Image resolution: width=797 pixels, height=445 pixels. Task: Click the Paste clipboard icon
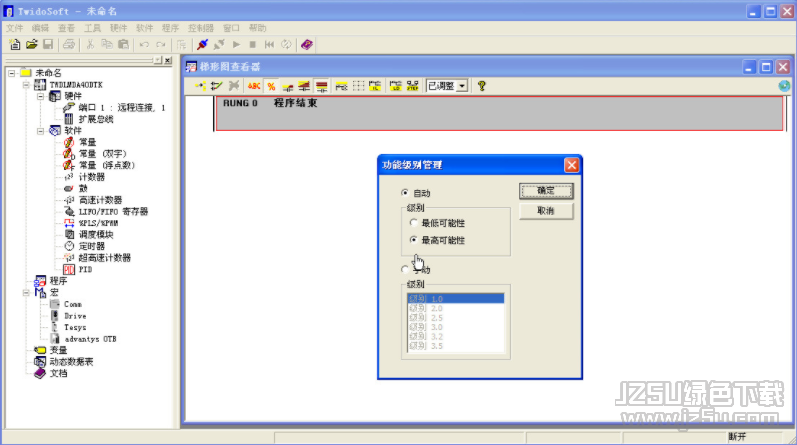[x=123, y=45]
